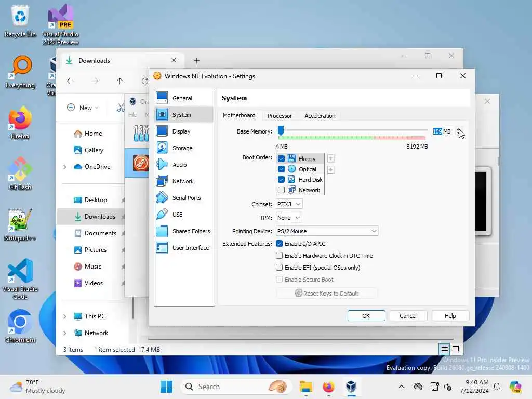
Task: Move selected boot device up arrow
Action: click(331, 158)
